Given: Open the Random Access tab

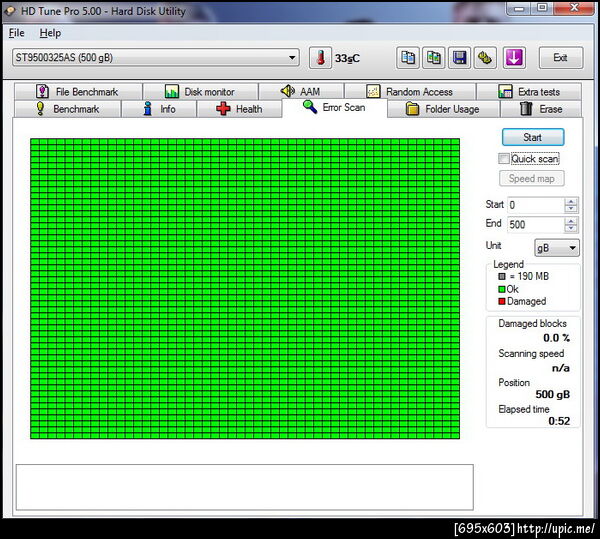Looking at the screenshot, I should pos(410,92).
